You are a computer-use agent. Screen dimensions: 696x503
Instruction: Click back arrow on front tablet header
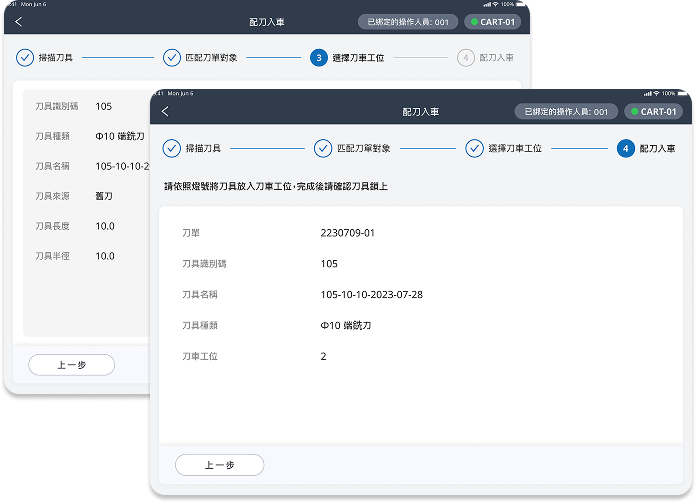pos(165,112)
